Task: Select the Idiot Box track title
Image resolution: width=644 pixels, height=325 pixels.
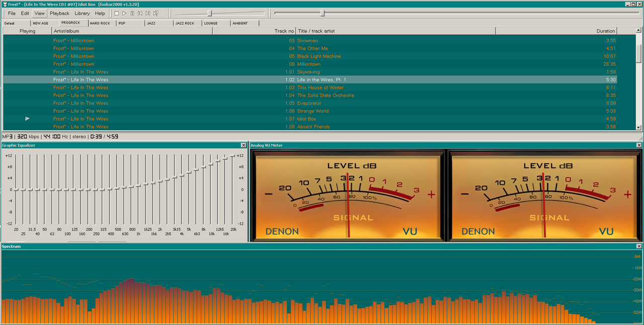Action: tap(306, 119)
